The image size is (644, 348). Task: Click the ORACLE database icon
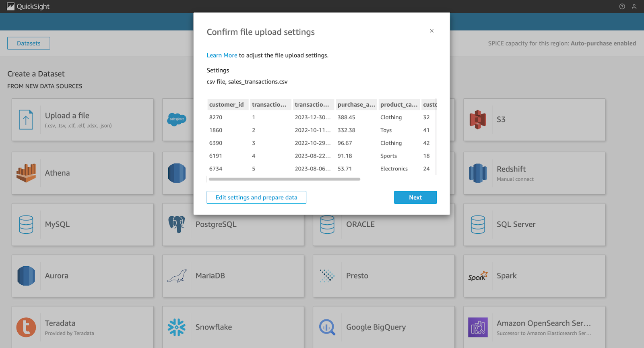click(327, 225)
